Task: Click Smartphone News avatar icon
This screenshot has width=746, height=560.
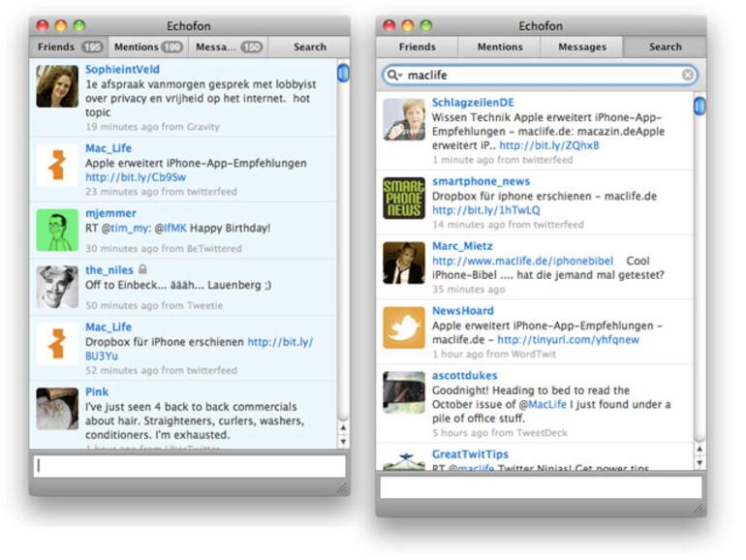Action: pos(404,199)
